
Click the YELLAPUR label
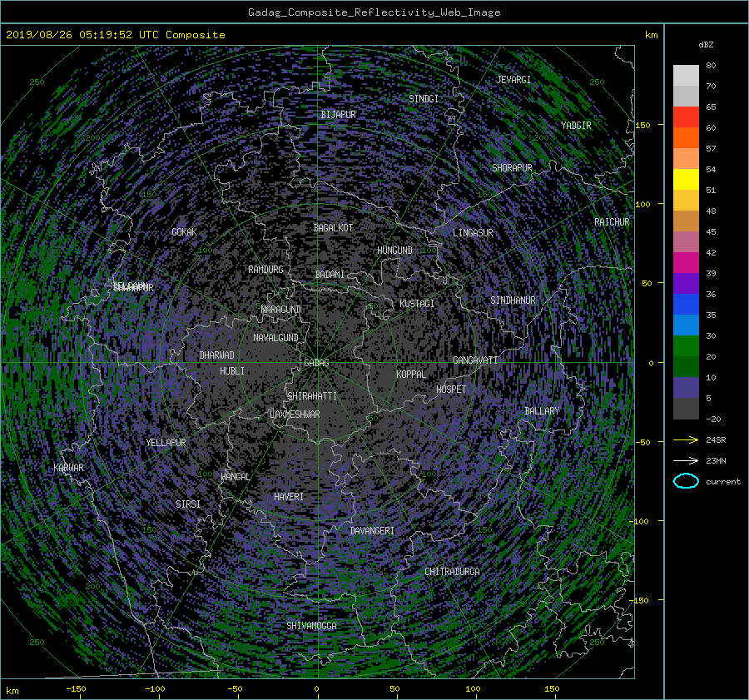click(166, 443)
